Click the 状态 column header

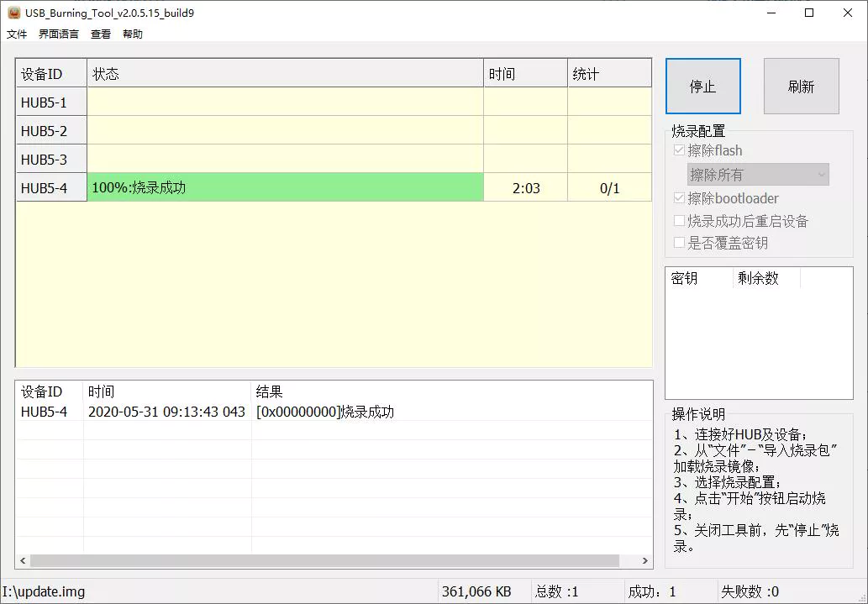(x=285, y=74)
